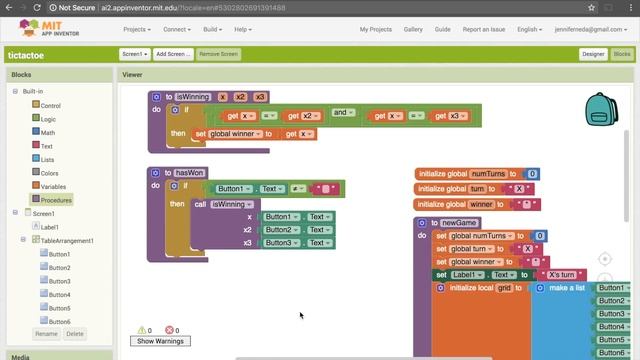Click the numTurns value 0 block
640x360 pixels.
point(532,174)
